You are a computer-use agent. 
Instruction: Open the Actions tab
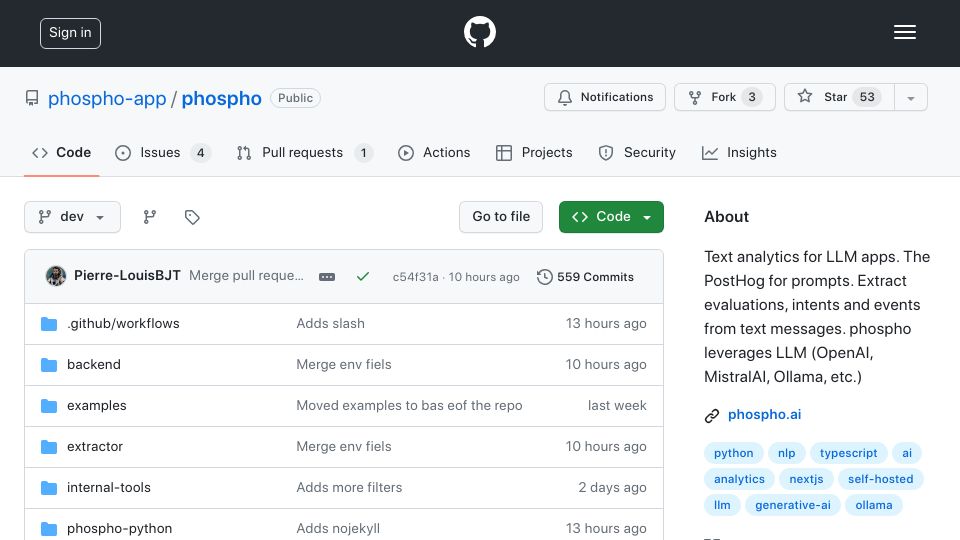click(x=434, y=152)
